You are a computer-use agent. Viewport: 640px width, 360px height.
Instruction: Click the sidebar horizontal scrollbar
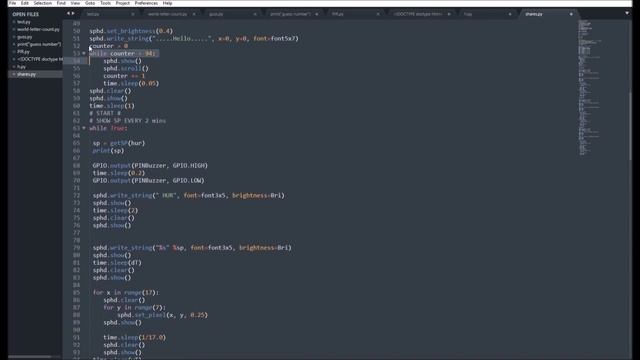click(29, 357)
